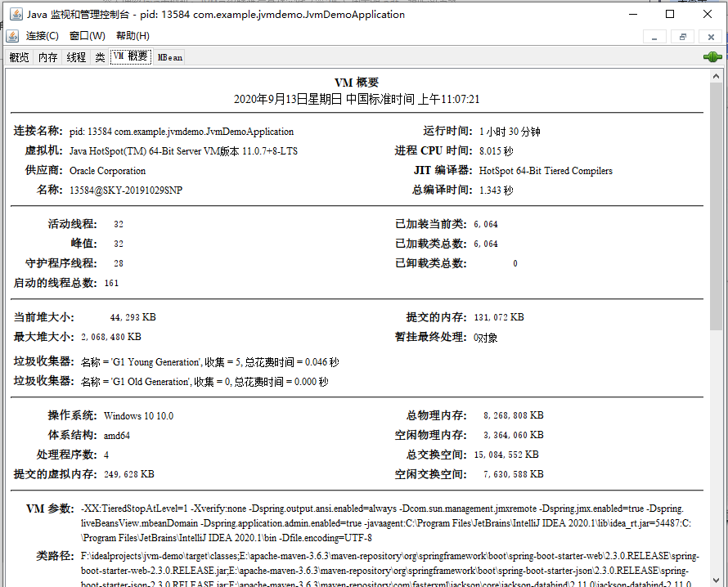The width and height of the screenshot is (728, 587).
Task: Click total physical memory 8,268,808 KB
Action: [514, 415]
